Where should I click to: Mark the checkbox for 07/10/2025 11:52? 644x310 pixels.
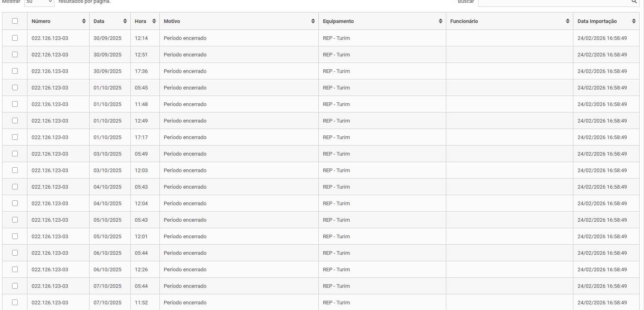tap(15, 302)
